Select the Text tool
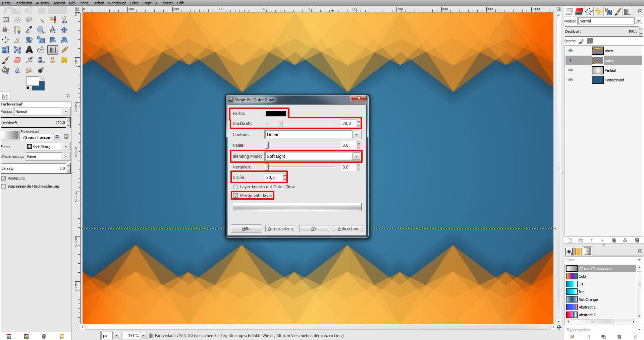The width and height of the screenshot is (644, 340). (x=29, y=50)
